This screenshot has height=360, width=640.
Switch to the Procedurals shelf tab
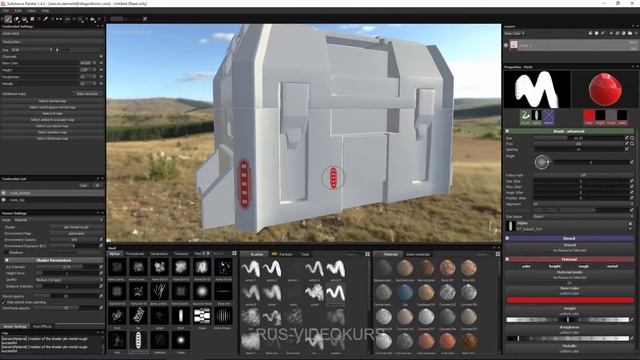[135, 254]
